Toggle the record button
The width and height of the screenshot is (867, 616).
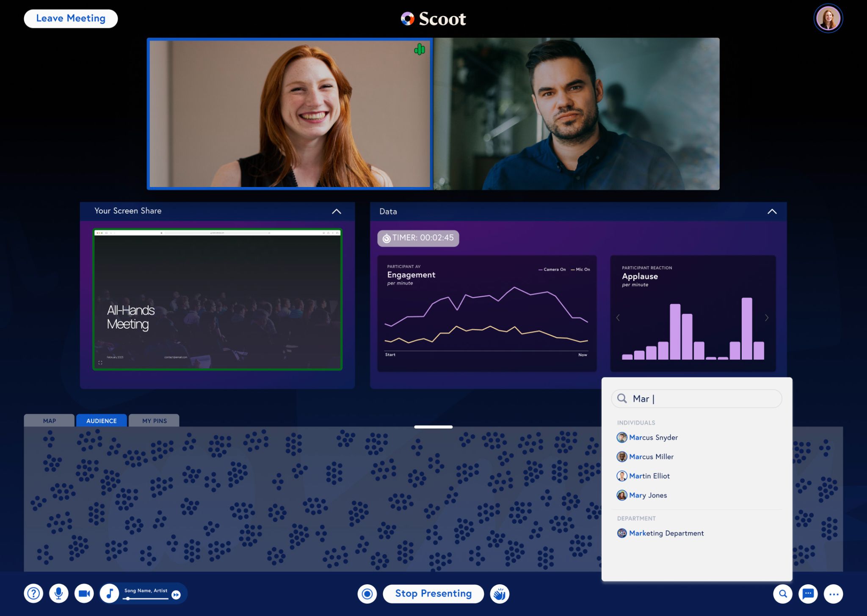367,594
